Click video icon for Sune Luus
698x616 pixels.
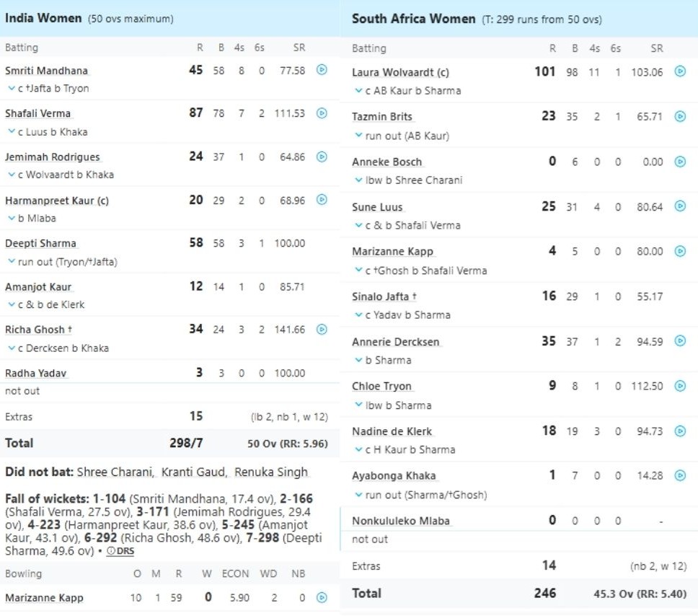coord(680,207)
